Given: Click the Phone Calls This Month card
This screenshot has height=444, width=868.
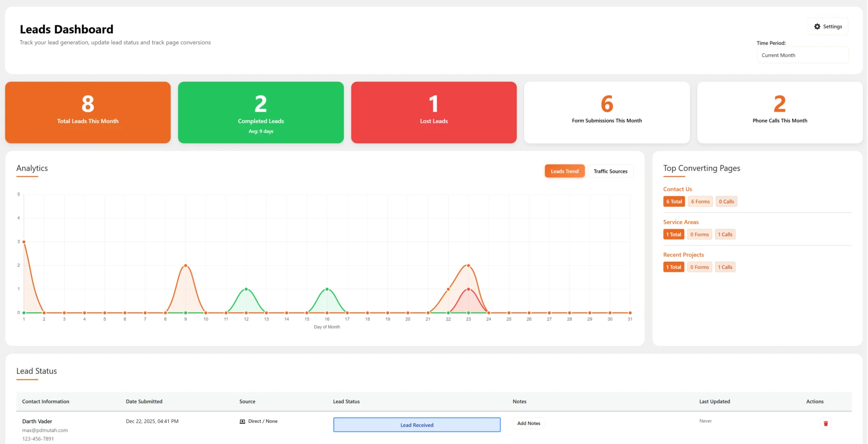Looking at the screenshot, I should point(779,113).
